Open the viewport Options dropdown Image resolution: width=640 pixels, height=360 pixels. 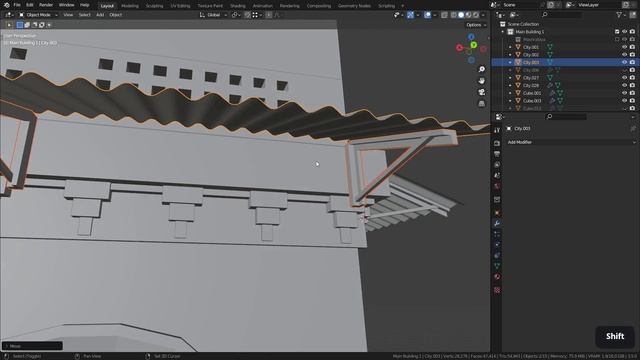coord(476,25)
